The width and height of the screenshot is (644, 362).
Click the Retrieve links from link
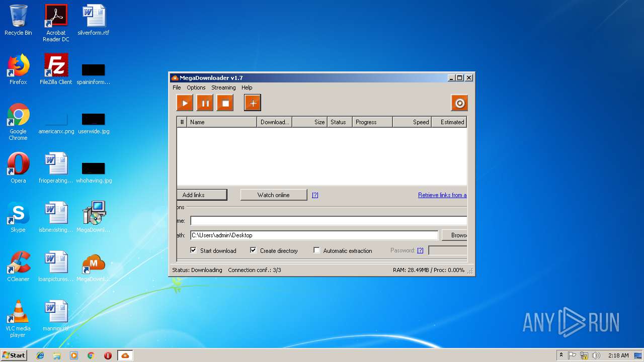click(x=442, y=195)
